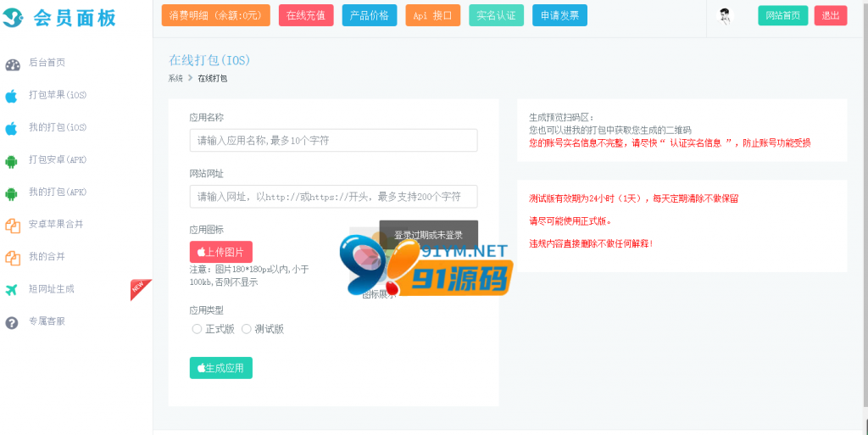Open the 产品价格 page button
The height and width of the screenshot is (435, 868).
(370, 15)
